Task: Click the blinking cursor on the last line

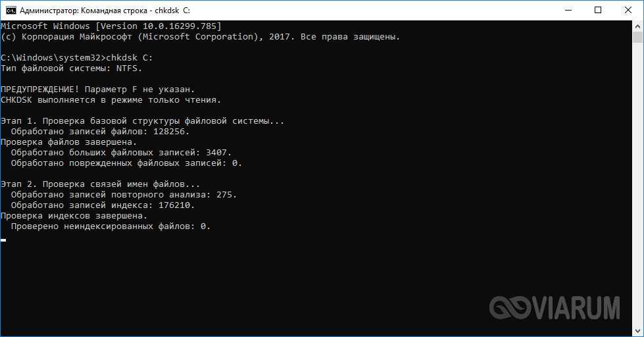Action: click(x=3, y=240)
